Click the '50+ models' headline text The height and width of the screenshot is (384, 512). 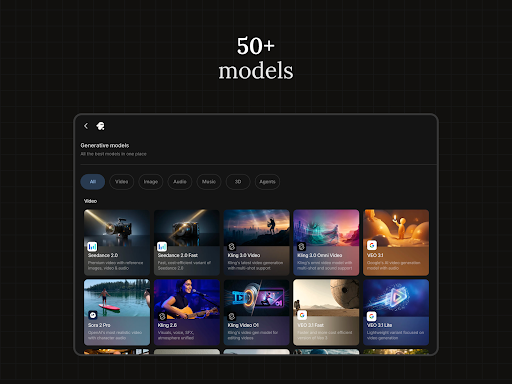(256, 58)
